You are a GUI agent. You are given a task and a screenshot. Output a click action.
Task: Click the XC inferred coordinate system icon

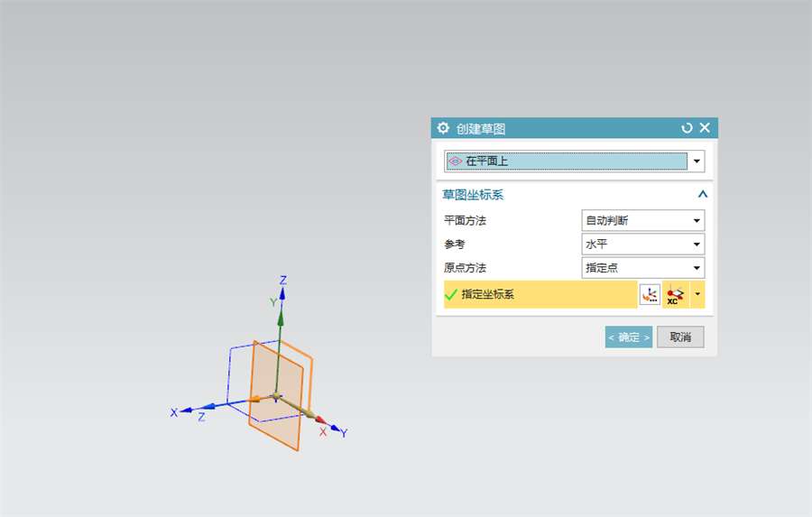[x=675, y=294]
